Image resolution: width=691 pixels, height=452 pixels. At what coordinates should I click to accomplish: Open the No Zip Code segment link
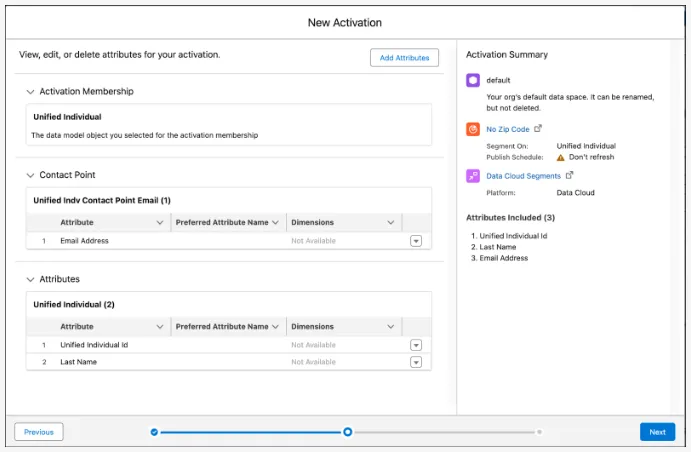point(507,129)
